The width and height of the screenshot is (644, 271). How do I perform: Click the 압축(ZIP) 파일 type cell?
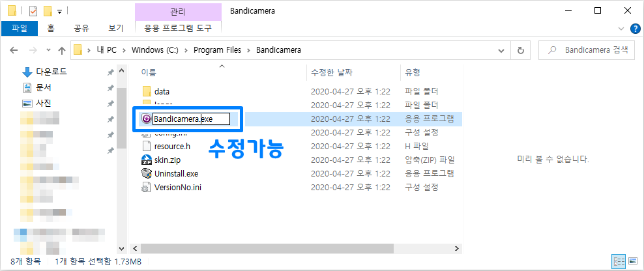[x=430, y=160]
